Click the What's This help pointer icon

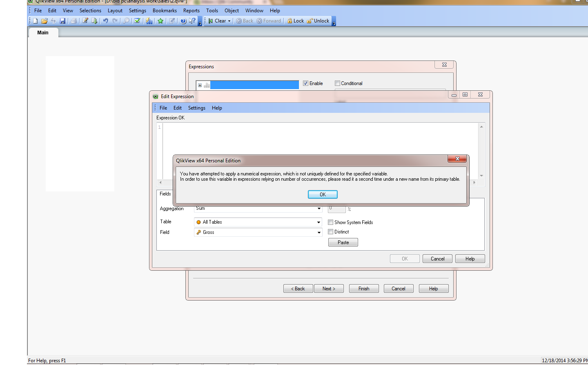click(x=192, y=21)
